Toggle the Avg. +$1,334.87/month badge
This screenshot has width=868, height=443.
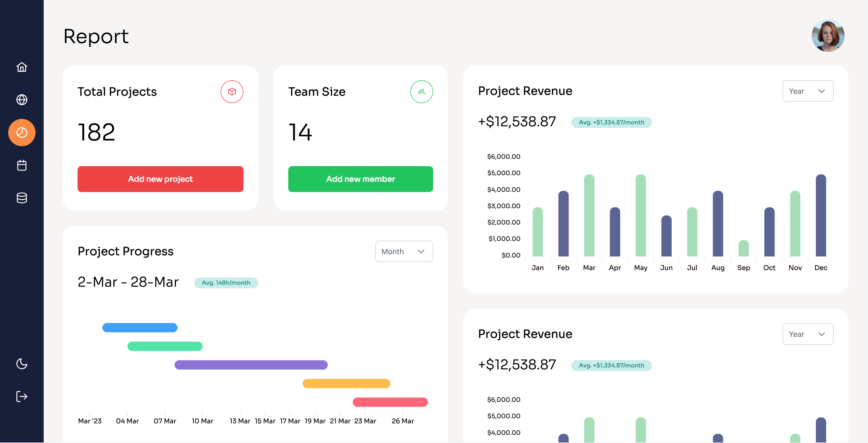pos(612,122)
